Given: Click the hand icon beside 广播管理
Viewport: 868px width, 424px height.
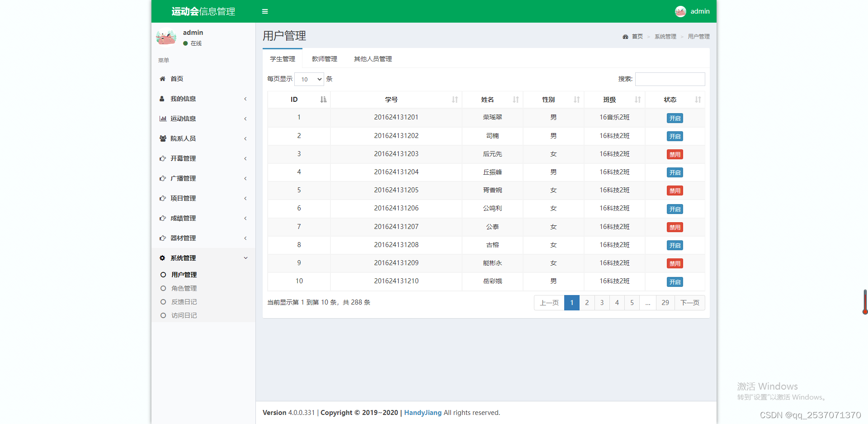Looking at the screenshot, I should tap(163, 178).
